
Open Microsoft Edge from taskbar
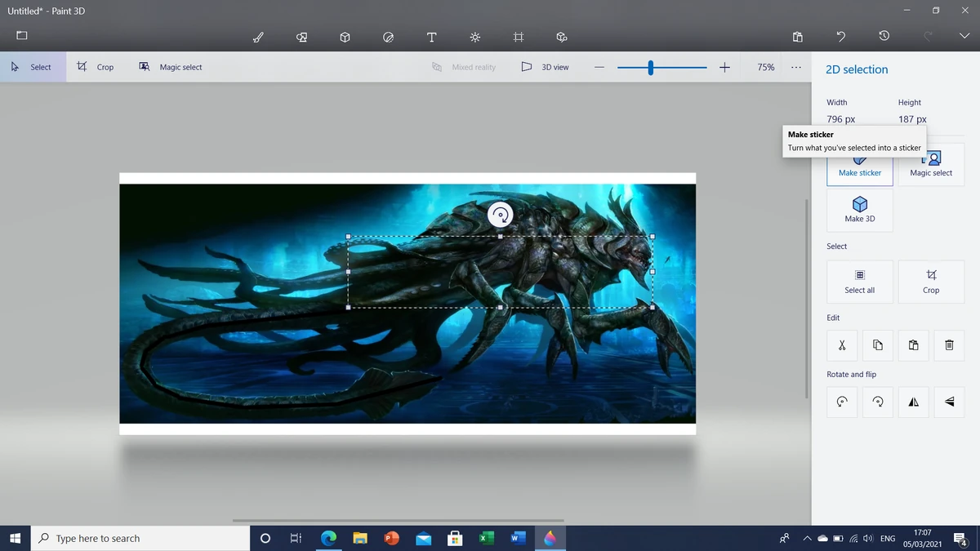tap(328, 538)
